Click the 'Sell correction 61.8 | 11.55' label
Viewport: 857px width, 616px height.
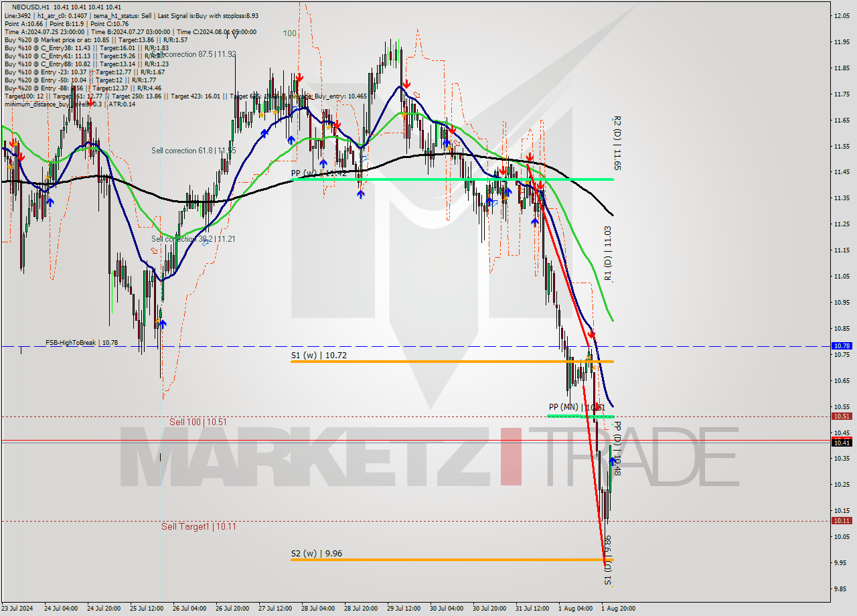(193, 151)
